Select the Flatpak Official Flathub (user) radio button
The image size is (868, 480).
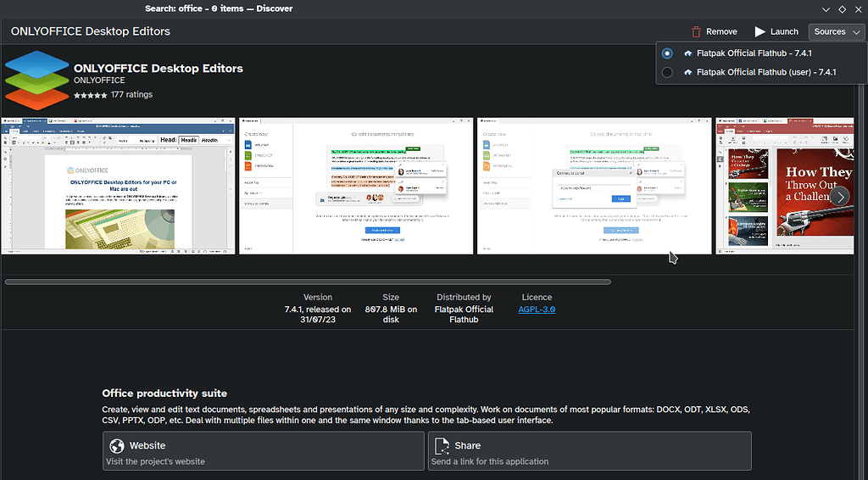click(667, 72)
